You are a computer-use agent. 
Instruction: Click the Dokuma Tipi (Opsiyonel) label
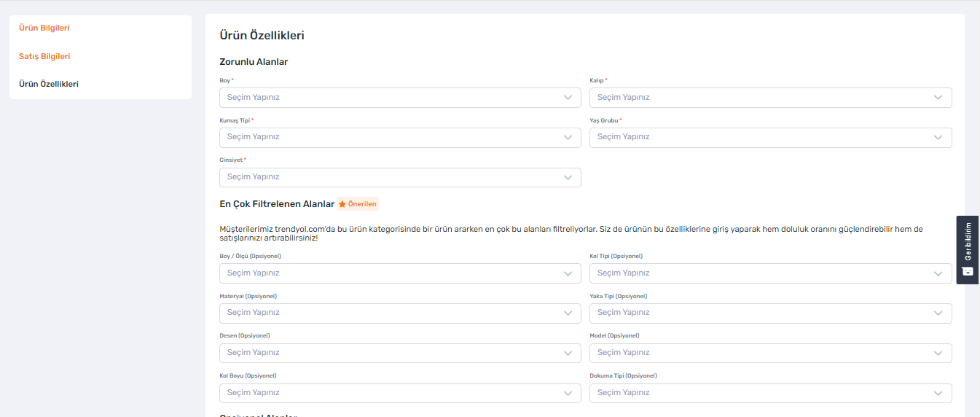click(623, 376)
